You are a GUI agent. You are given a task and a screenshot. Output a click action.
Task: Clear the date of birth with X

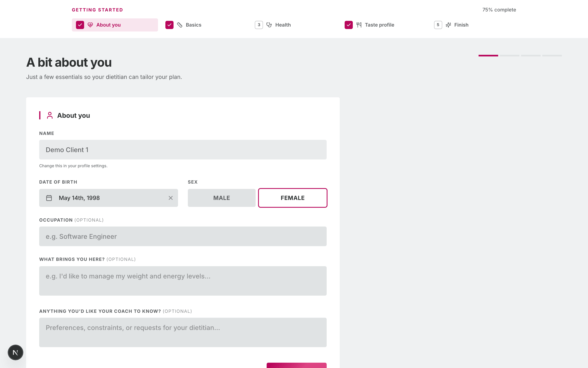(x=170, y=198)
